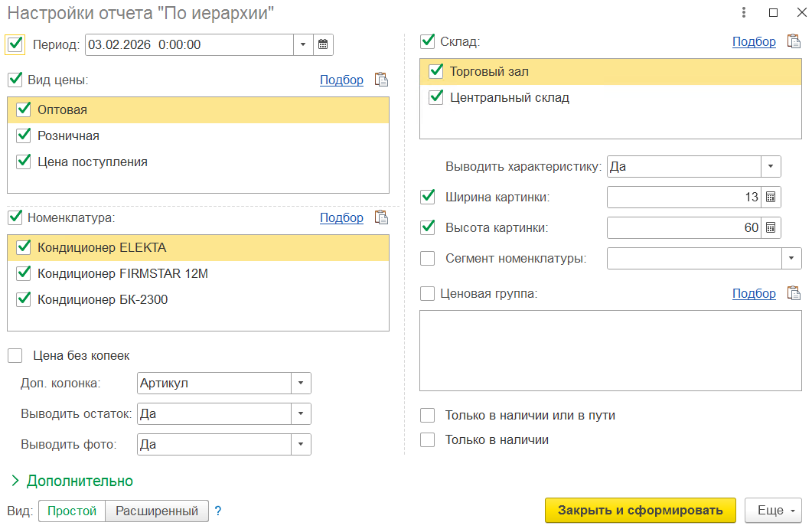812x529 pixels.
Task: Paste from clipboard into Склад list
Action: [794, 41]
